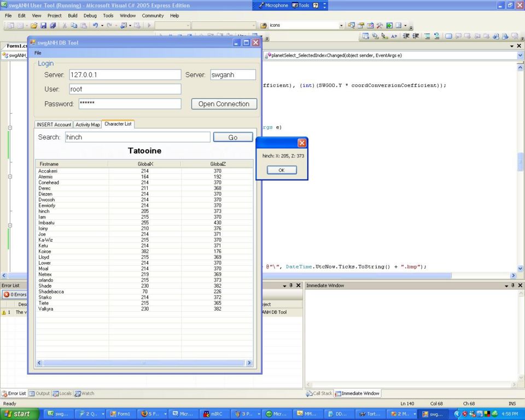Open the planetSelect_SelectedIndexChanged member dropdown

tap(520, 55)
